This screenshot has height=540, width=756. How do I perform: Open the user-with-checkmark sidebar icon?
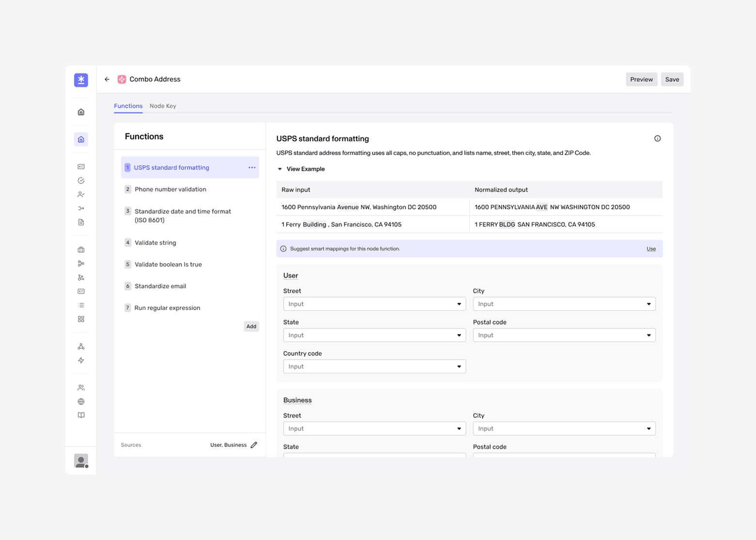tap(81, 194)
